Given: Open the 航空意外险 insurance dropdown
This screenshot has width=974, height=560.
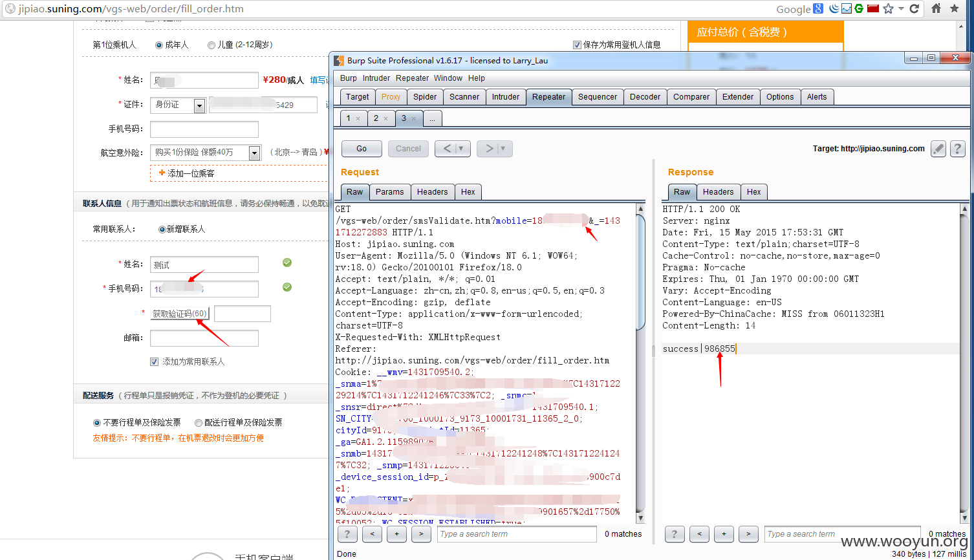Looking at the screenshot, I should 255,153.
